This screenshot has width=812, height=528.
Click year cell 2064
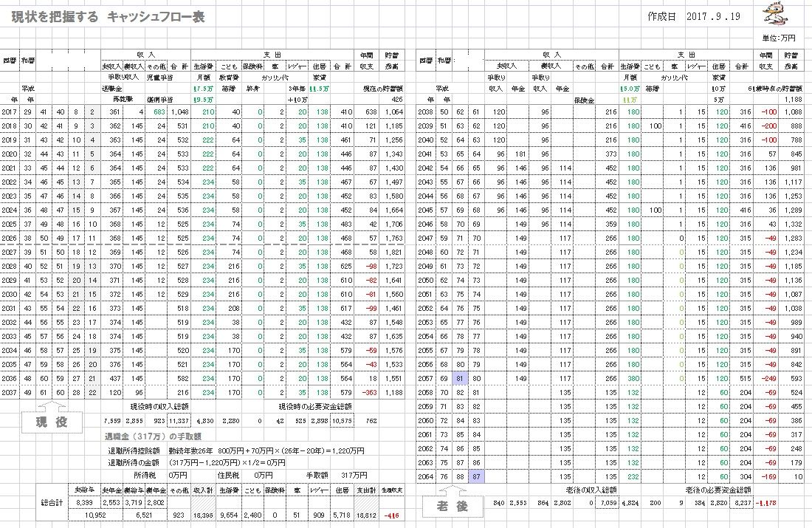click(426, 477)
